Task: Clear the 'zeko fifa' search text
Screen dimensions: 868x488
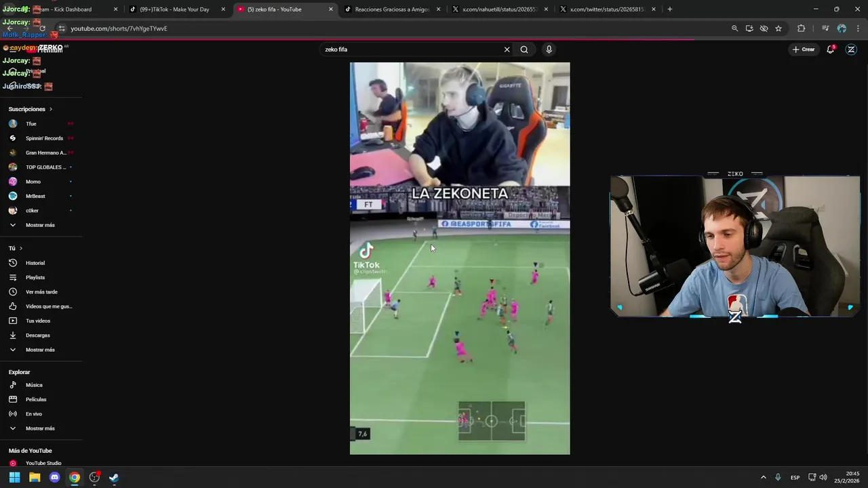Action: click(507, 49)
